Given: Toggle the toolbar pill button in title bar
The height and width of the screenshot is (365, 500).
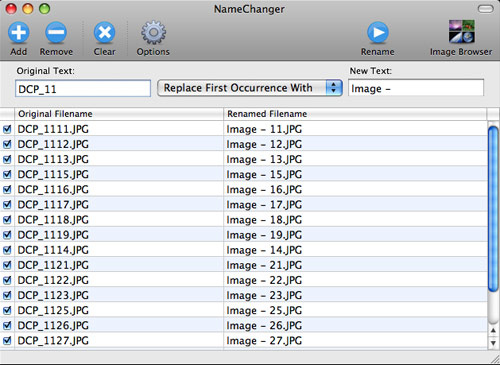Looking at the screenshot, I should (486, 9).
